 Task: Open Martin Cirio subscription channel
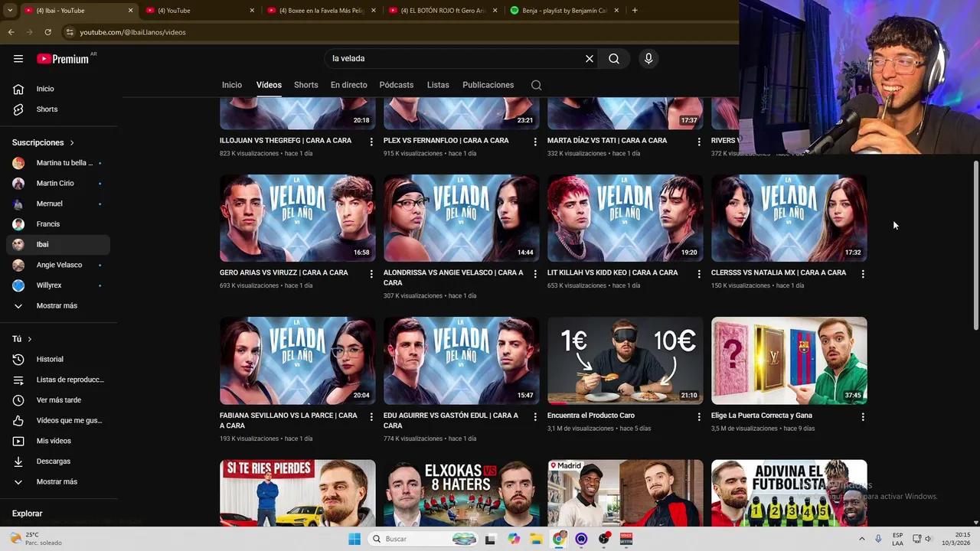[x=58, y=184]
